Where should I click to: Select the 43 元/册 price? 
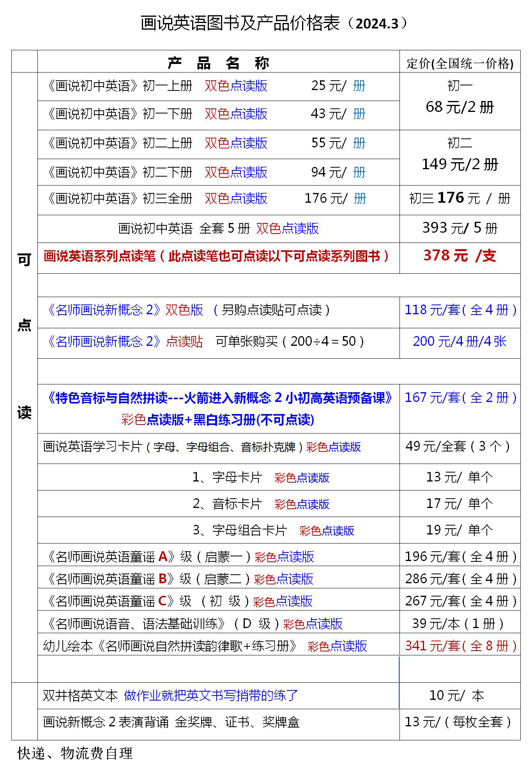coord(338,114)
